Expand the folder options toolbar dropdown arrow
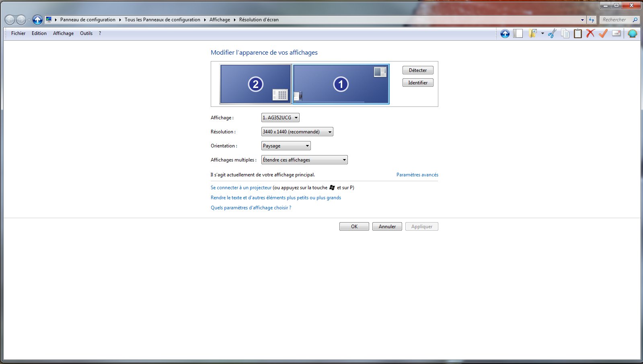The width and height of the screenshot is (643, 364). 542,33
